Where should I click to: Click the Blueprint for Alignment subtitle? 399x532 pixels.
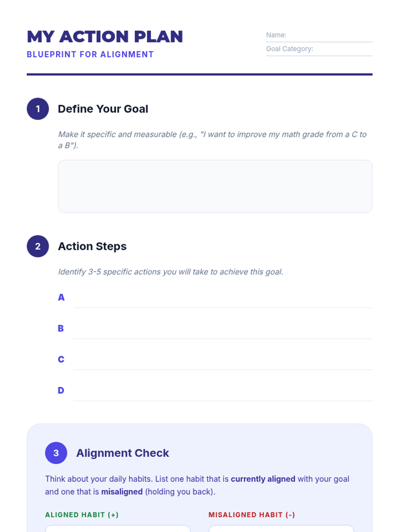click(x=90, y=55)
